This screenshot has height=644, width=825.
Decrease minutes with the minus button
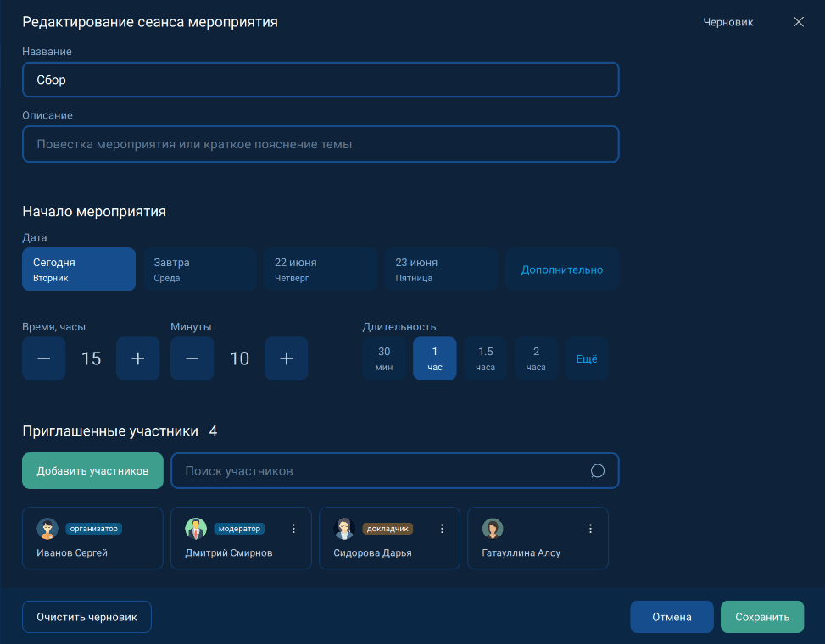[192, 358]
